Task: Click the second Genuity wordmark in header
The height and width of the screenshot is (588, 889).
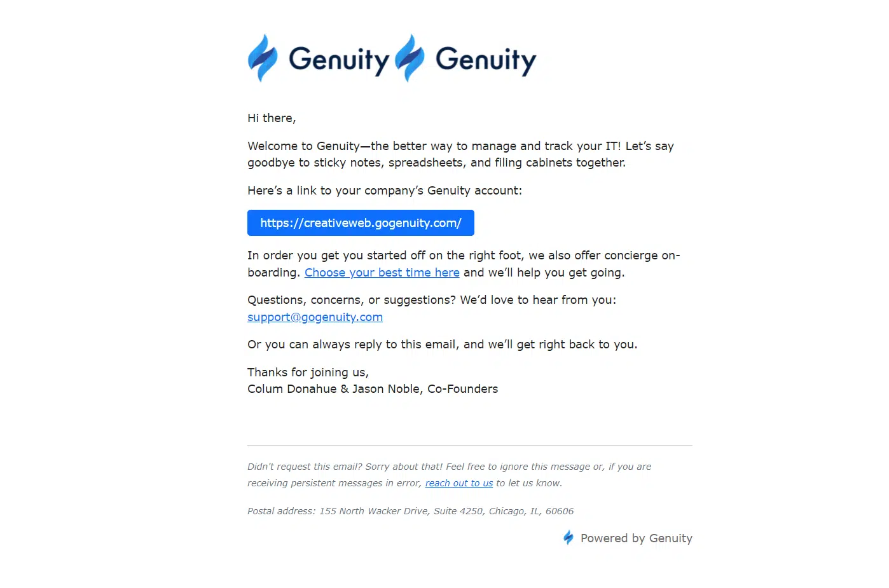Action: (x=486, y=60)
